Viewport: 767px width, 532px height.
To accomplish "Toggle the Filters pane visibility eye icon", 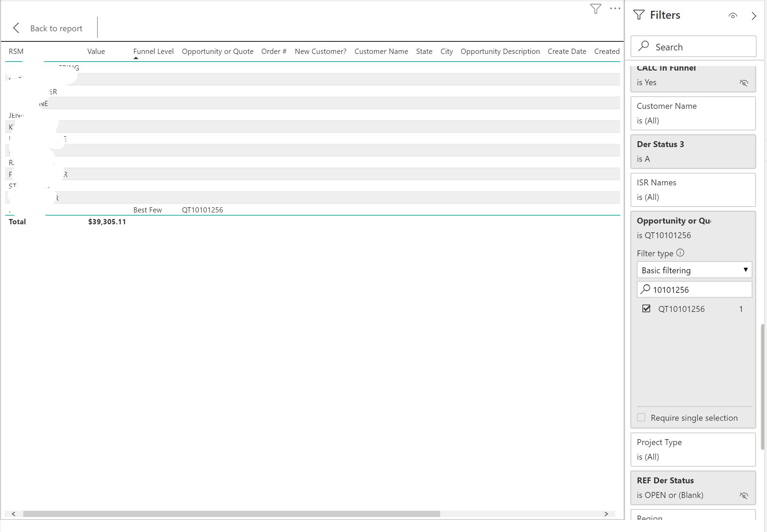I will pos(733,16).
